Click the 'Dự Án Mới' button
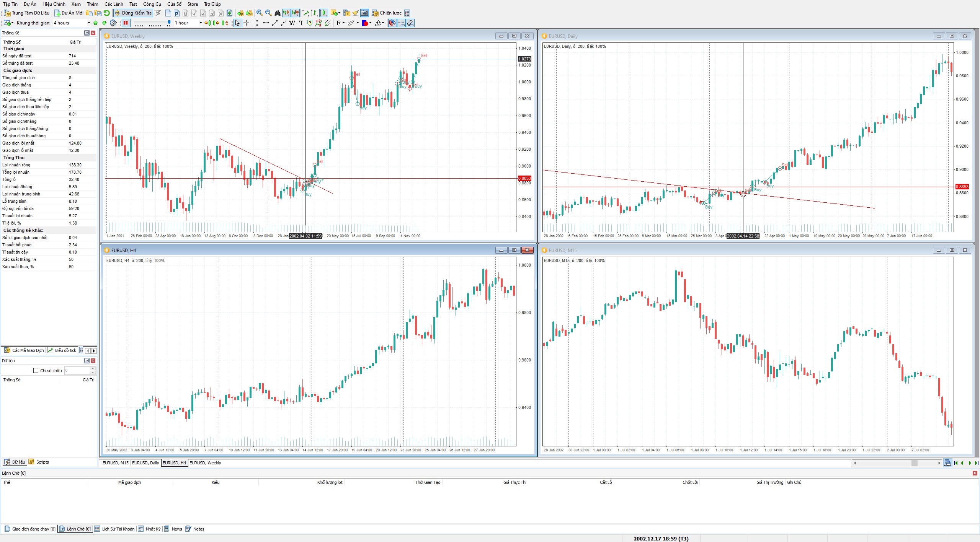This screenshot has width=980, height=542. click(69, 13)
